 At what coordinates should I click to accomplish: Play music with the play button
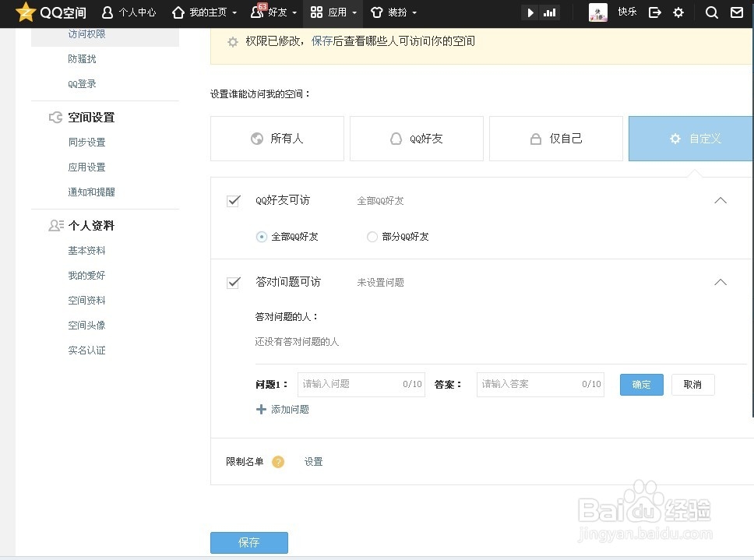[x=530, y=12]
